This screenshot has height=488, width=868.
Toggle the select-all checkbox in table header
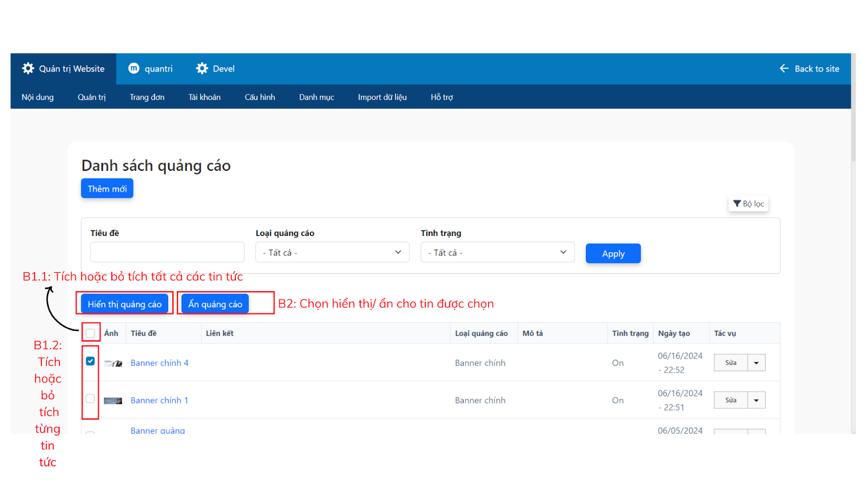pos(91,333)
